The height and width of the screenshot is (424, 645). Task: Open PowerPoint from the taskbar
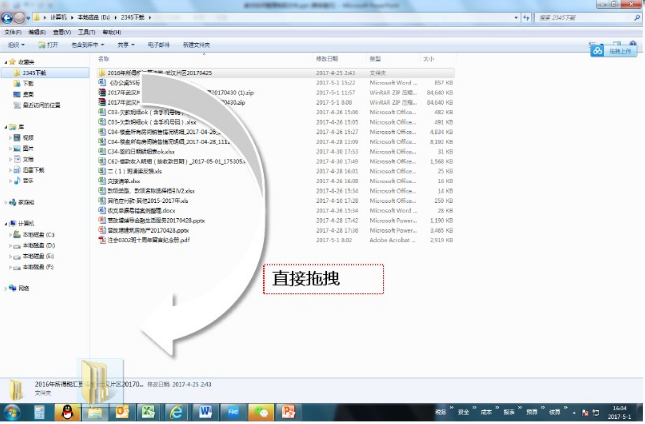[x=289, y=411]
